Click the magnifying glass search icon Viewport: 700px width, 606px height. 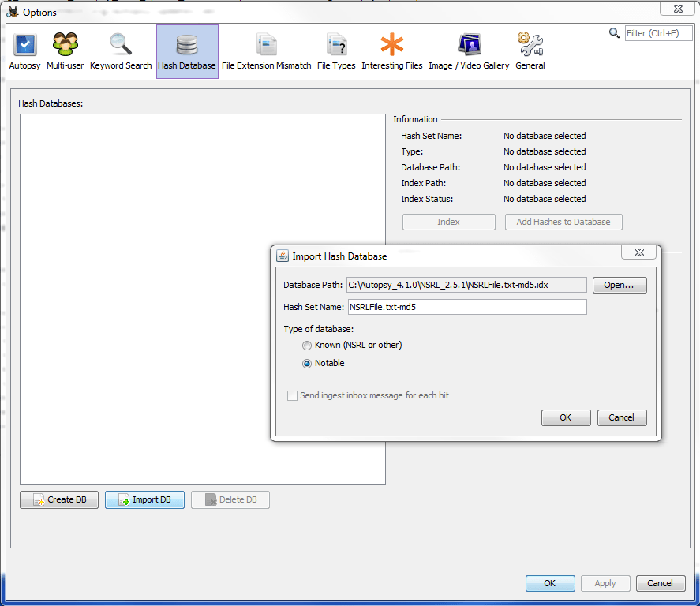point(614,33)
